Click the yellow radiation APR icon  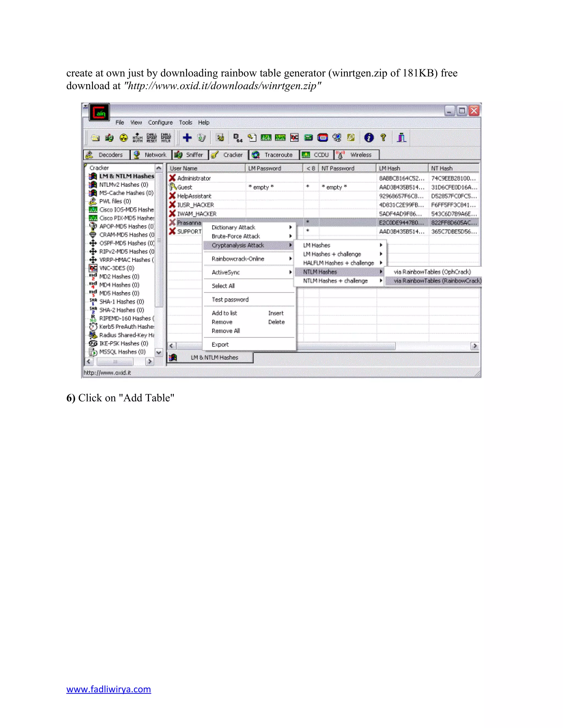coord(123,138)
